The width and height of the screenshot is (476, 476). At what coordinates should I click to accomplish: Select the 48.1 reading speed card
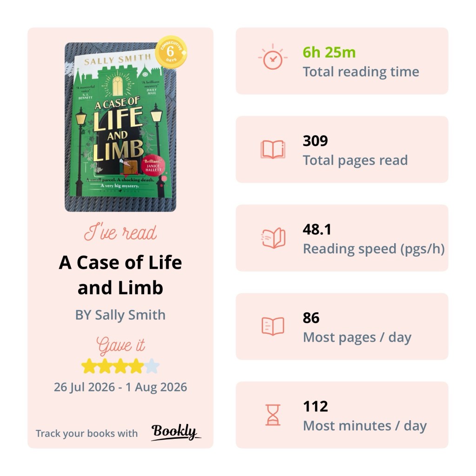(x=342, y=238)
